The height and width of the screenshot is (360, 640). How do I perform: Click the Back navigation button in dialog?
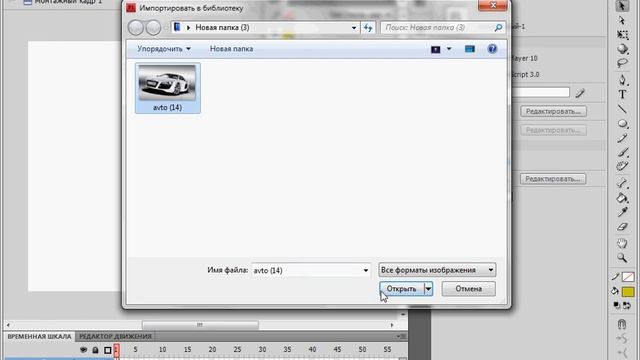coord(136,28)
